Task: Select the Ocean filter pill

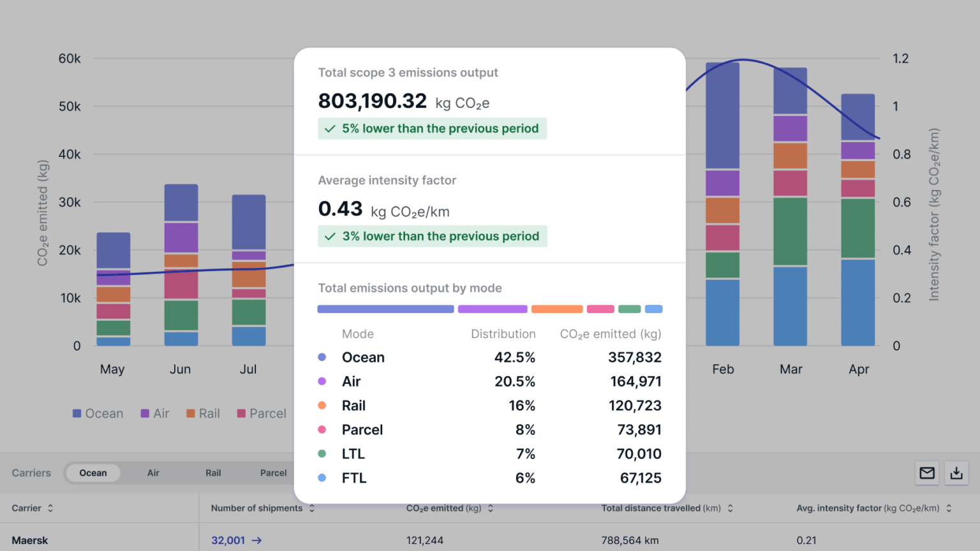Action: 93,473
